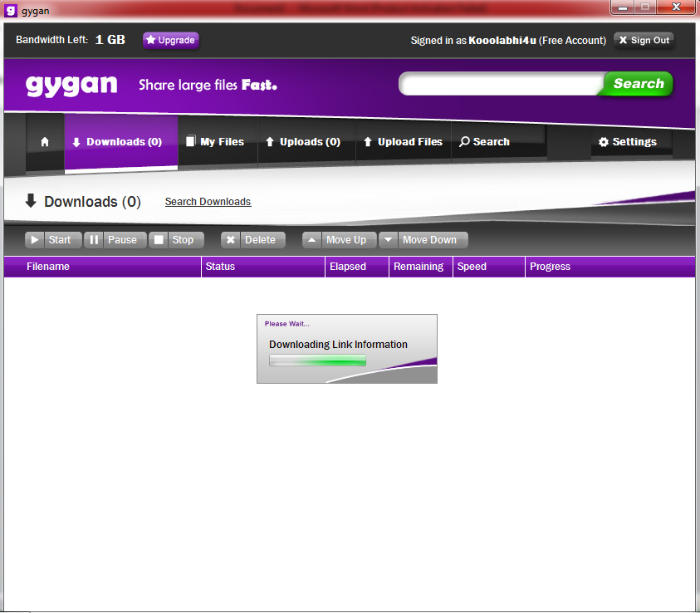Click the Move Up button label

click(346, 240)
